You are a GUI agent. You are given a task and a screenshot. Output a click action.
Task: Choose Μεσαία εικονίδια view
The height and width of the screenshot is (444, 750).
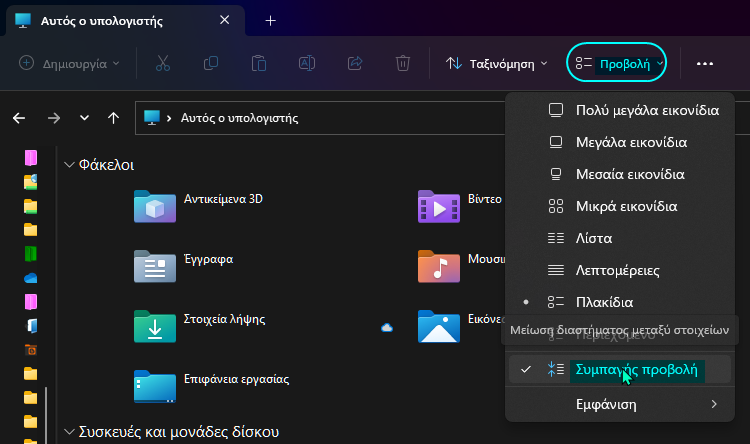(x=620, y=174)
